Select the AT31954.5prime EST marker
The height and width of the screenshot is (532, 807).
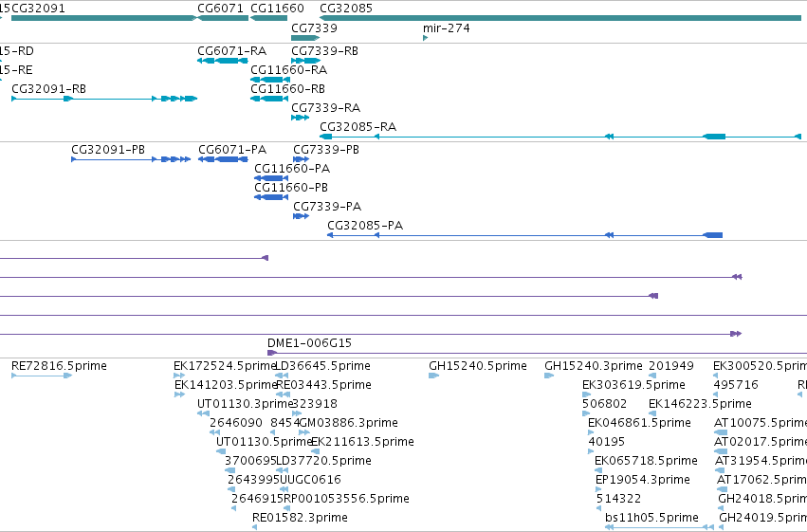720,470
